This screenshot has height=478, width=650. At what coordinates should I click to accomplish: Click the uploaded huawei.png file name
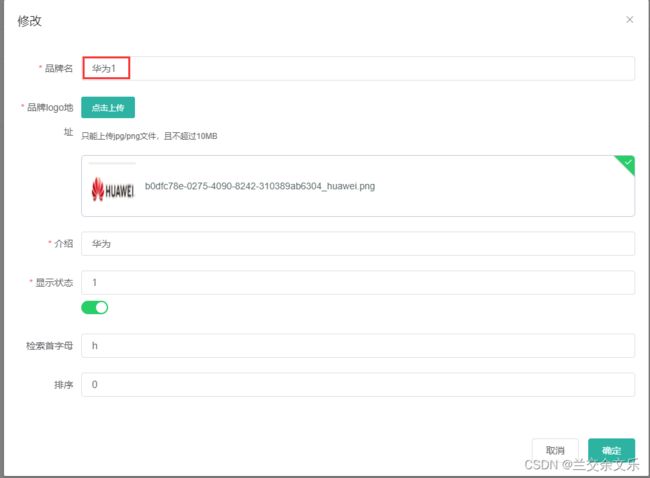(x=260, y=186)
